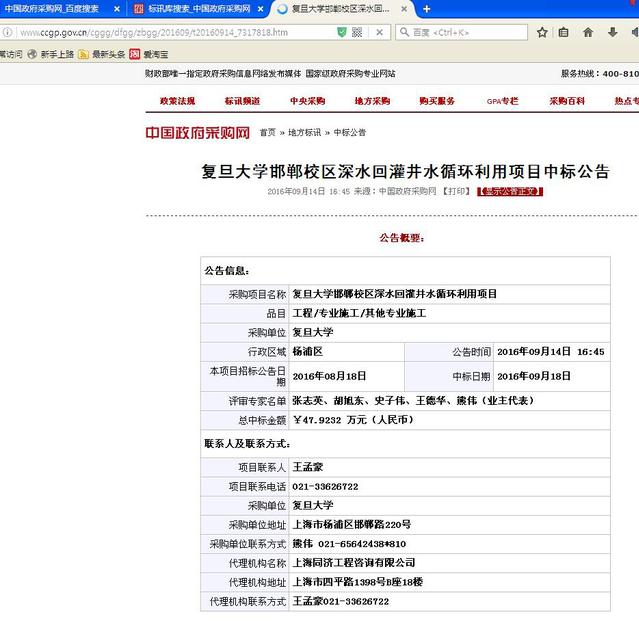Click the green shield security icon

tap(342, 32)
